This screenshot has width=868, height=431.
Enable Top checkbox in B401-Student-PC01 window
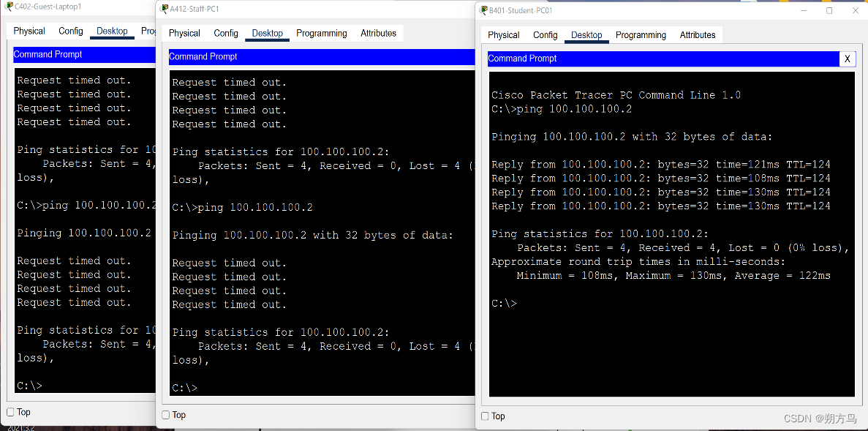pos(485,416)
